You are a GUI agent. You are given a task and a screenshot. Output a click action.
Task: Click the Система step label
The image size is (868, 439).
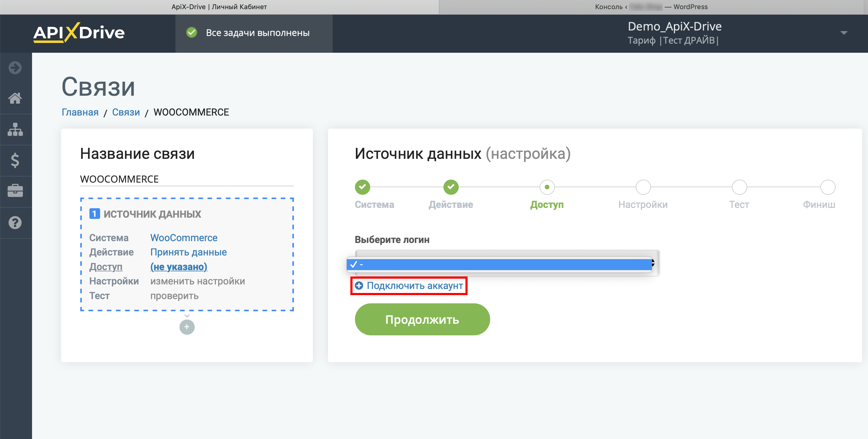coord(374,204)
